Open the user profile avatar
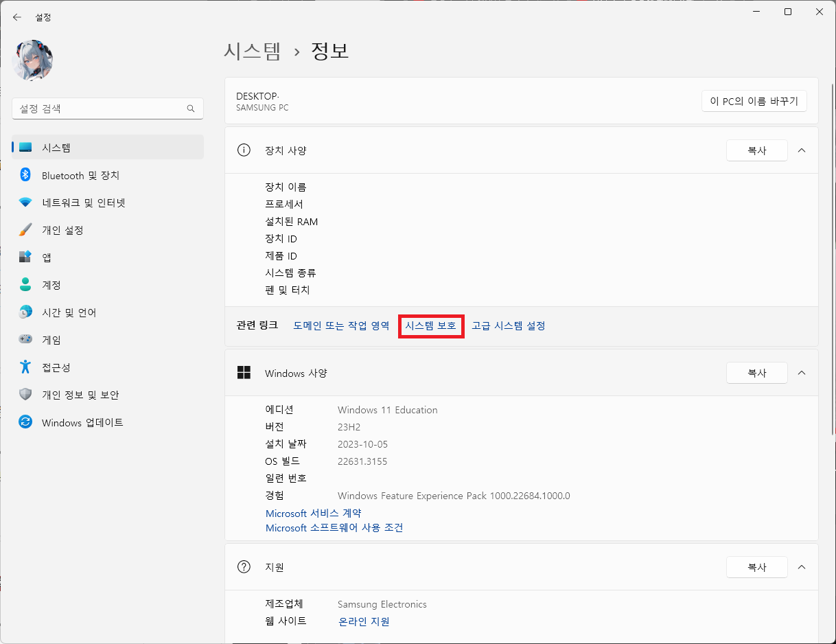 tap(33, 60)
